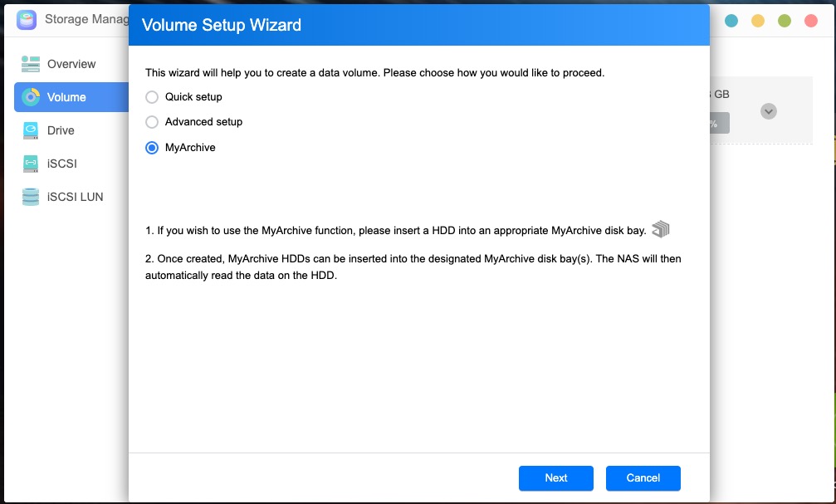836x504 pixels.
Task: Click the Next button
Action: click(x=556, y=478)
